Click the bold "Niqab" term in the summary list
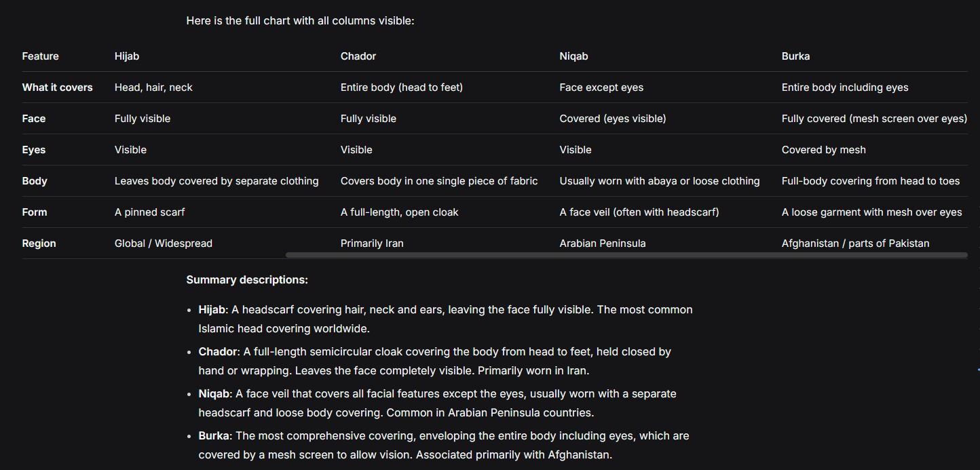 click(214, 394)
